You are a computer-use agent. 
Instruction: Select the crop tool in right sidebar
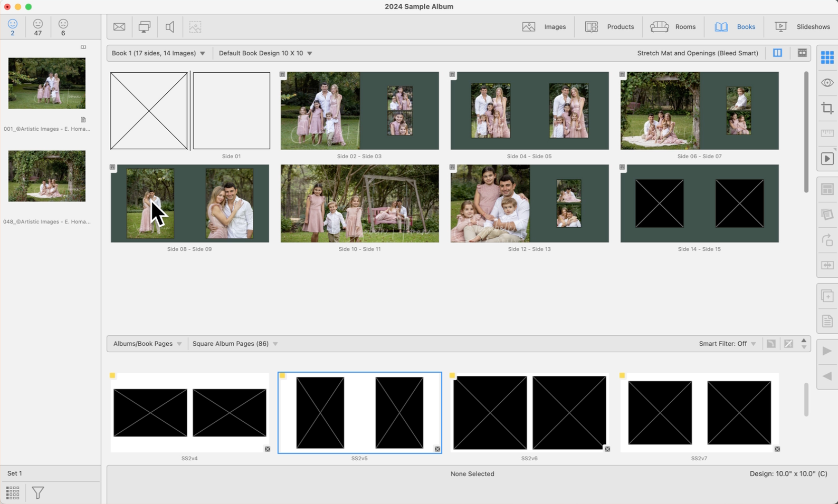tap(827, 108)
